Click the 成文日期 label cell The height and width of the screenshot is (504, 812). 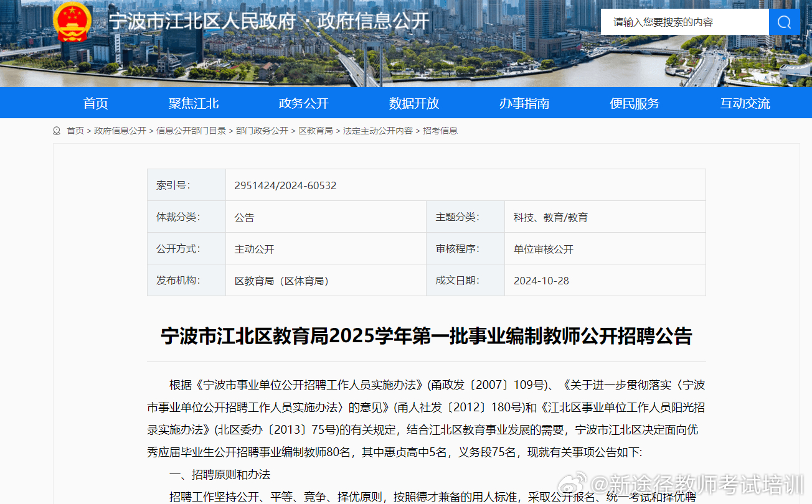coord(465,280)
